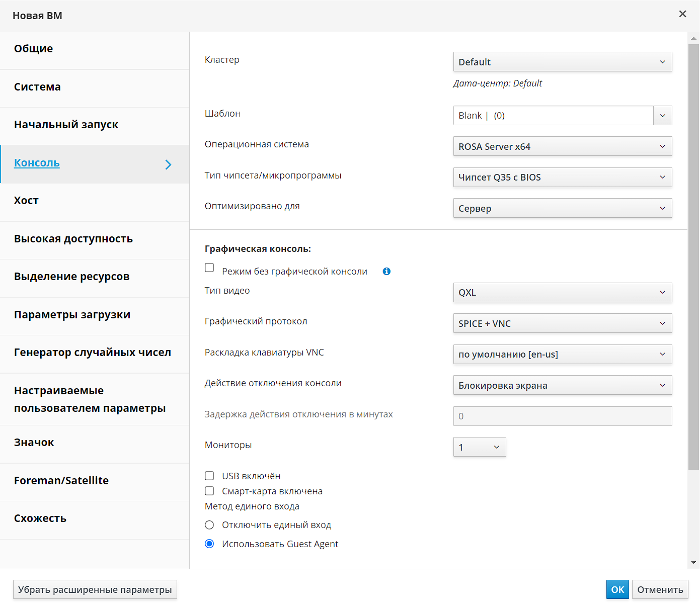Open Графический протокол SPICE + VNC dropdown

(562, 323)
